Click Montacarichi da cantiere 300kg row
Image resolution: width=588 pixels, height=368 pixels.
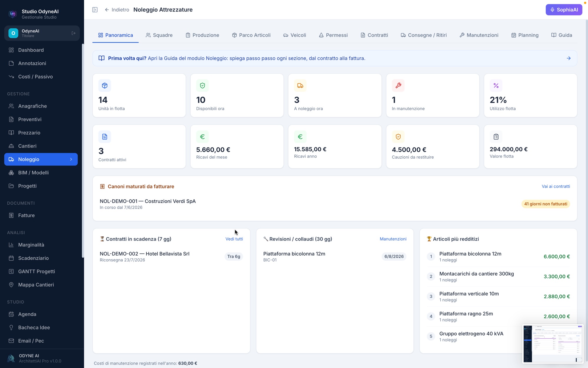[x=498, y=276]
